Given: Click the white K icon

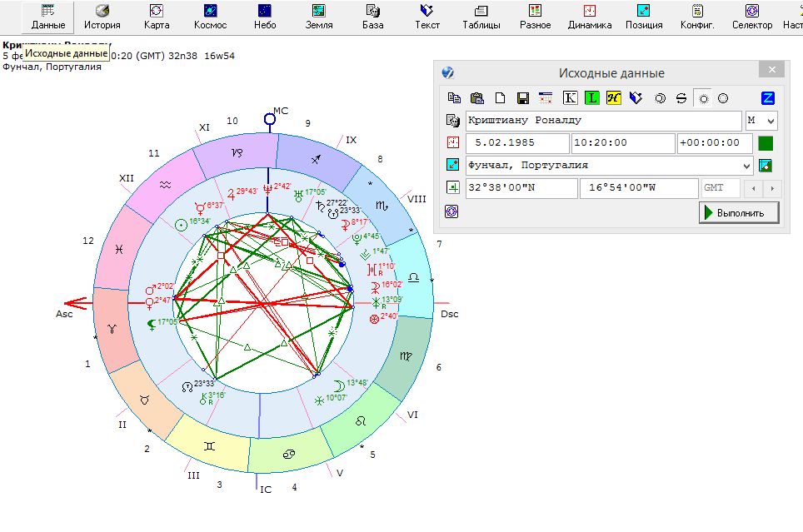Looking at the screenshot, I should [x=570, y=97].
